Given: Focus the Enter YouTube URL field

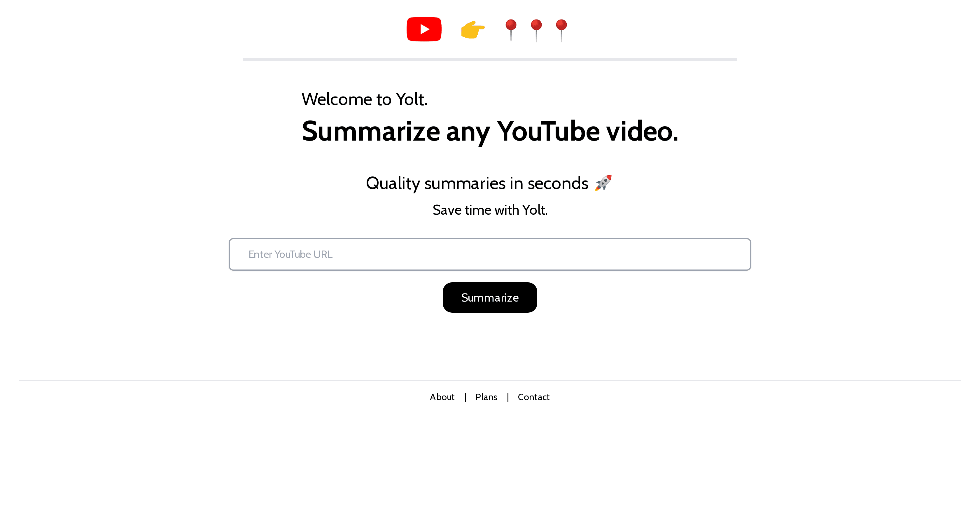Looking at the screenshot, I should click(490, 254).
